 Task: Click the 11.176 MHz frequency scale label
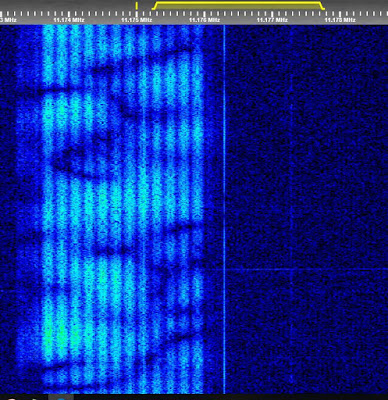click(204, 20)
